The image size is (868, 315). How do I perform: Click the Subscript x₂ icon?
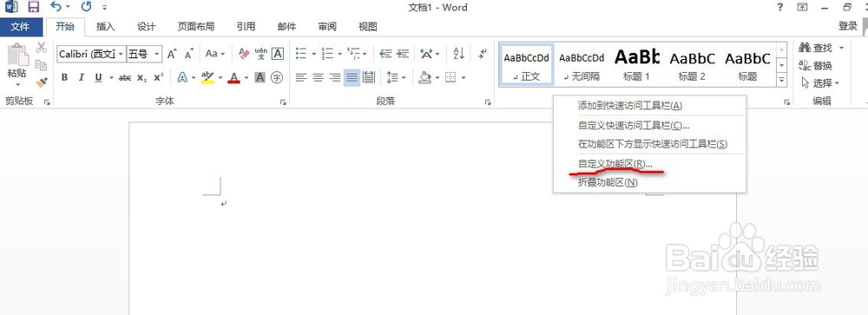(x=142, y=77)
